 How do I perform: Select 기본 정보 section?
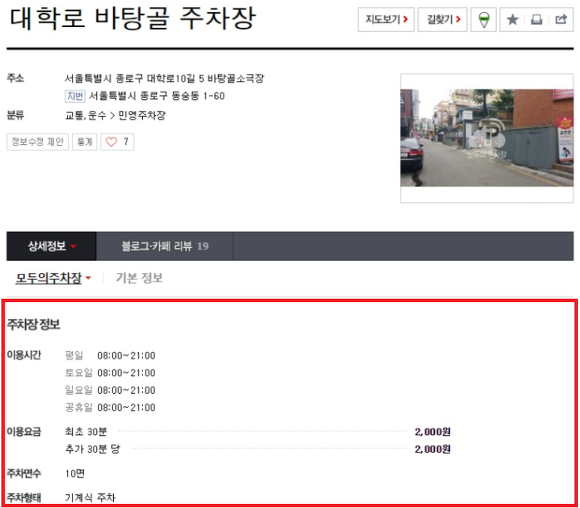tap(139, 278)
